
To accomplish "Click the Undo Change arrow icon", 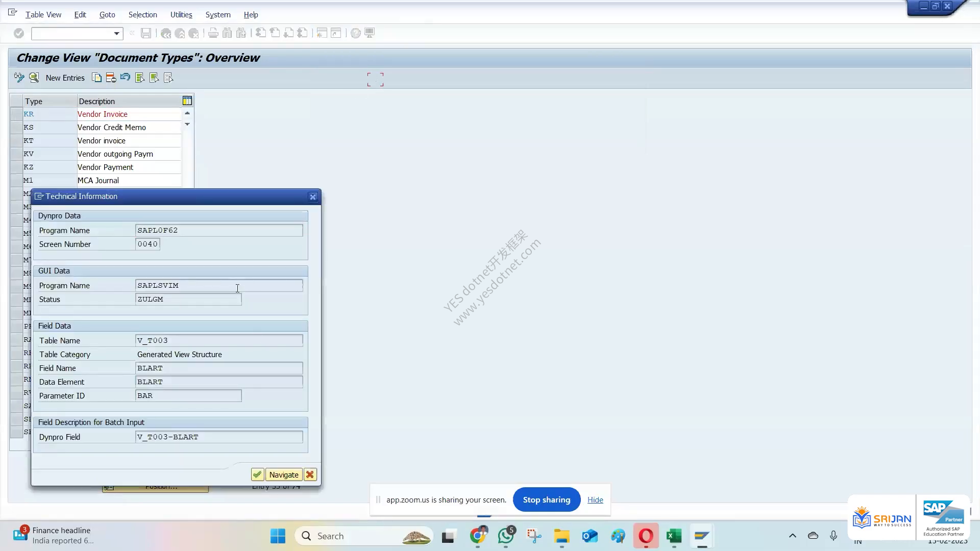I will (x=125, y=78).
